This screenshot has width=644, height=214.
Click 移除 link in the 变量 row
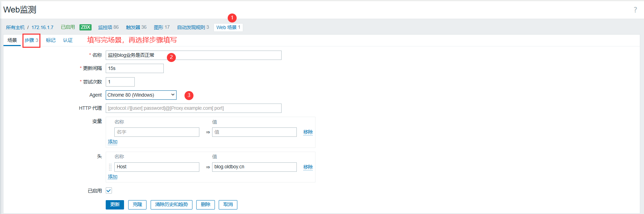coord(308,132)
